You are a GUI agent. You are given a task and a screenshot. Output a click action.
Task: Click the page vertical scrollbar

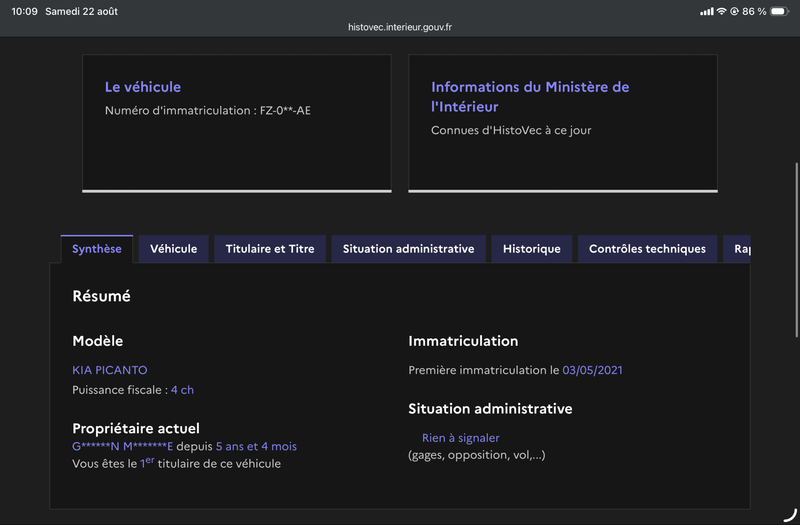coord(796,250)
